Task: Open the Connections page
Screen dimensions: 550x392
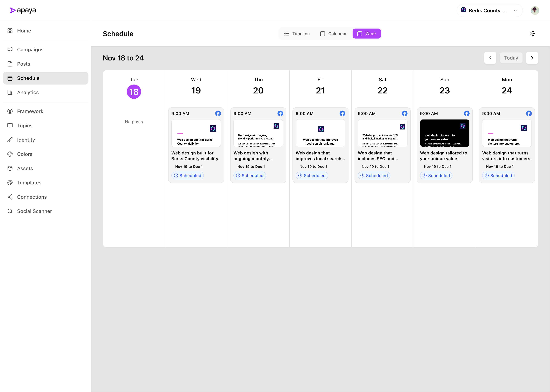Action: (x=32, y=197)
